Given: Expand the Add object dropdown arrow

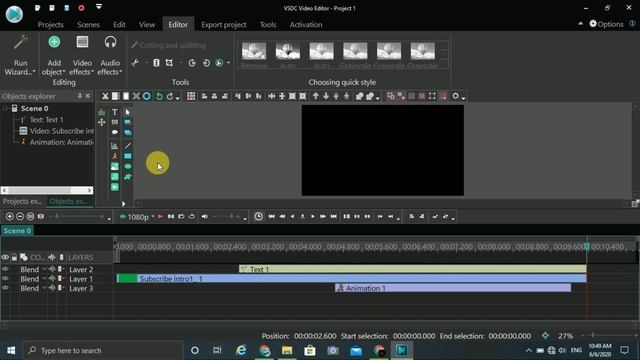Looking at the screenshot, I should [x=64, y=72].
